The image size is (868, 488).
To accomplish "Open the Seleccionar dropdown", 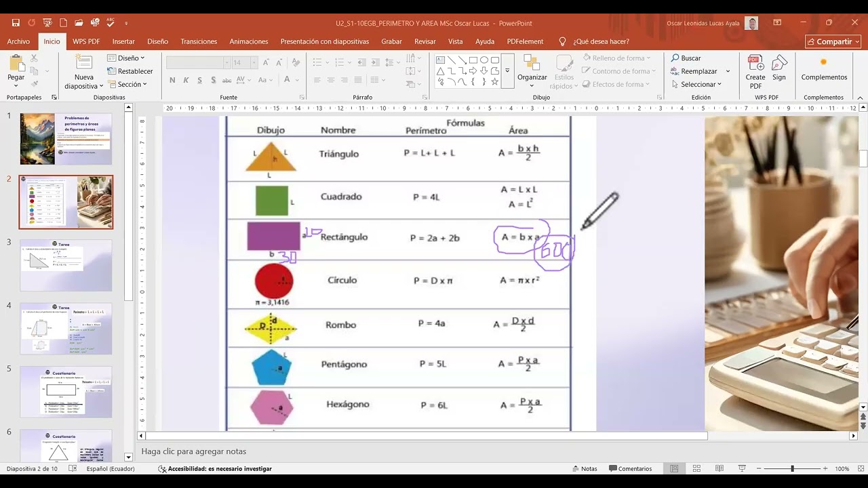I will [x=696, y=84].
